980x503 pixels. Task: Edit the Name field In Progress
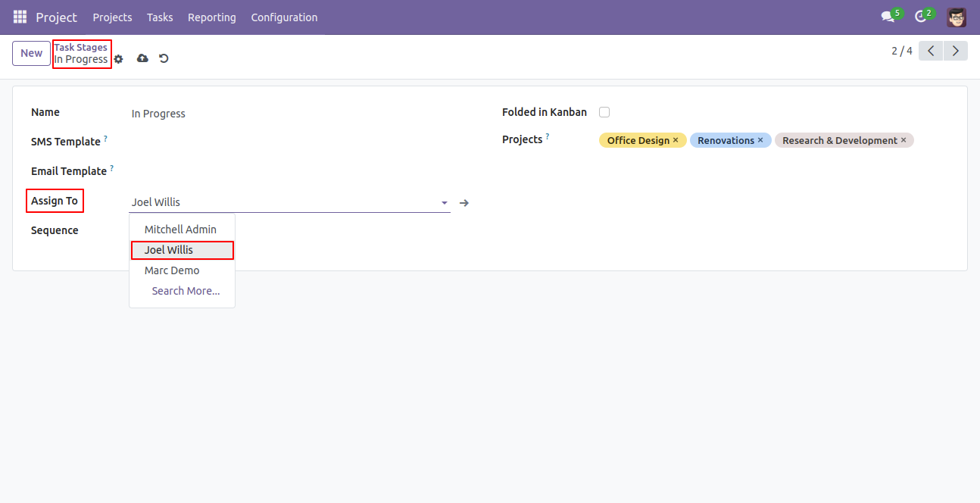(x=290, y=114)
